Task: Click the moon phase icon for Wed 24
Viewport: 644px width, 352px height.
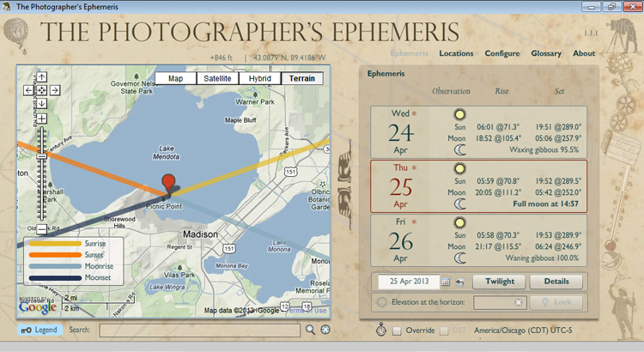Action: (460, 150)
